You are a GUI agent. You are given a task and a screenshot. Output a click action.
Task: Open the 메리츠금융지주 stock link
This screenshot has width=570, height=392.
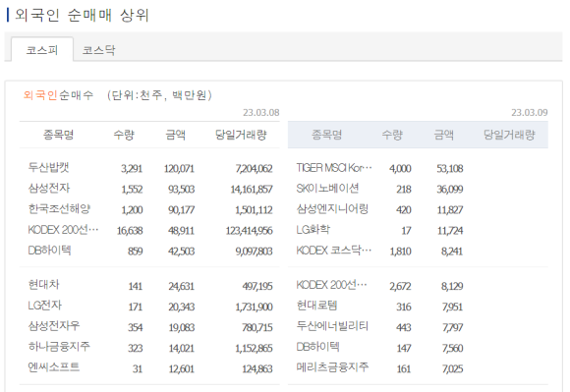point(332,367)
